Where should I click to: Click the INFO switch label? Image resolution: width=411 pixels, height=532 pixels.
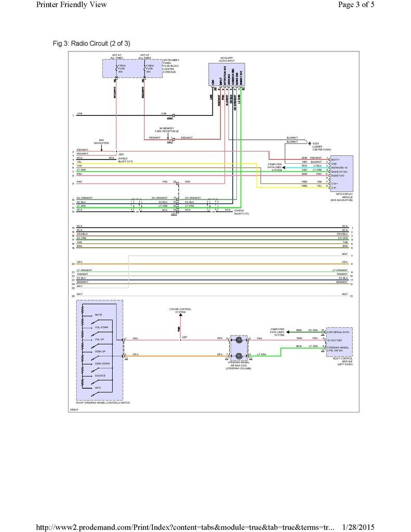[98, 388]
